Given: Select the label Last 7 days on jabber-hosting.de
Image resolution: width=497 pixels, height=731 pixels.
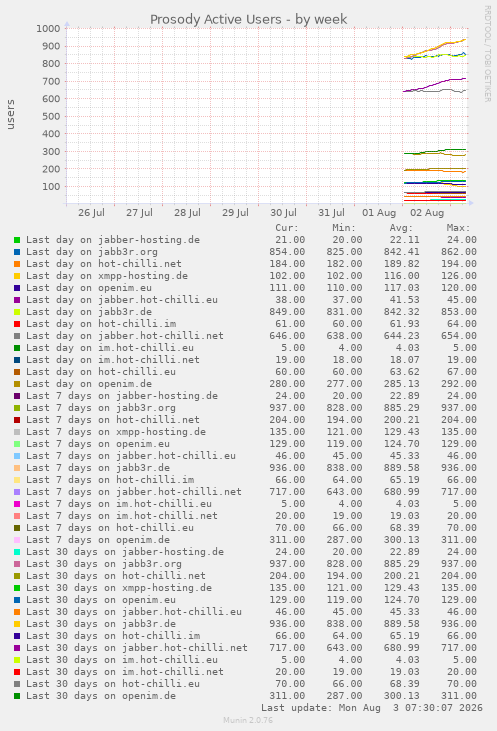Looking at the screenshot, I should pos(122,396).
